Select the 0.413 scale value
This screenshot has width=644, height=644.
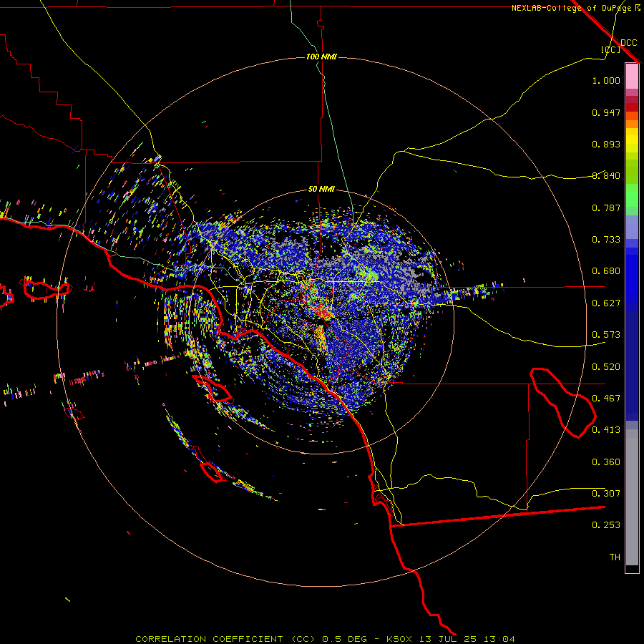(x=606, y=430)
